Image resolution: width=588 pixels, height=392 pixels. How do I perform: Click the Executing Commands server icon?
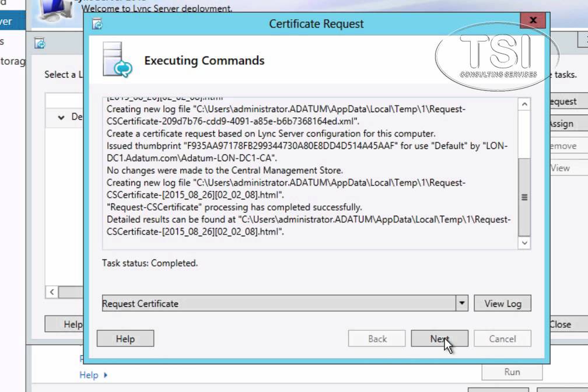pos(117,60)
